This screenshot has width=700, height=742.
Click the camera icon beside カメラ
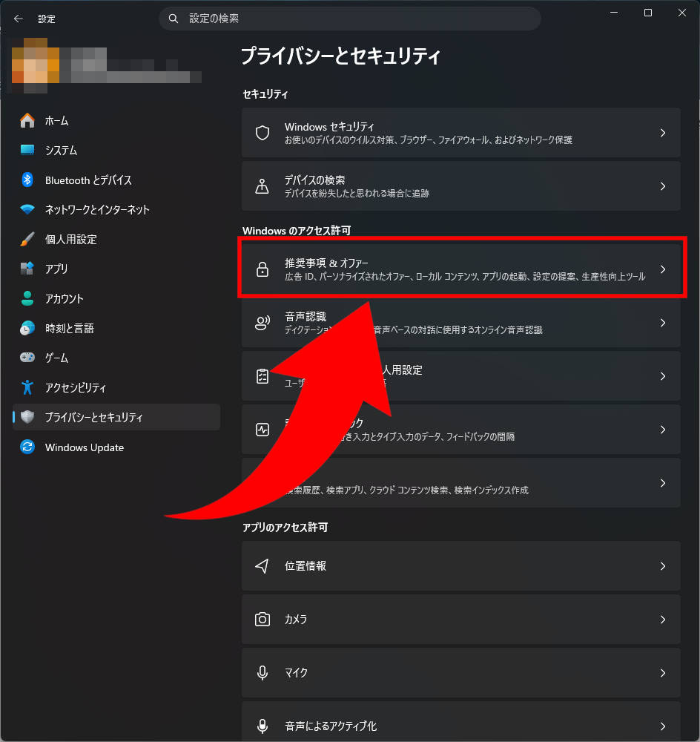pyautogui.click(x=262, y=619)
